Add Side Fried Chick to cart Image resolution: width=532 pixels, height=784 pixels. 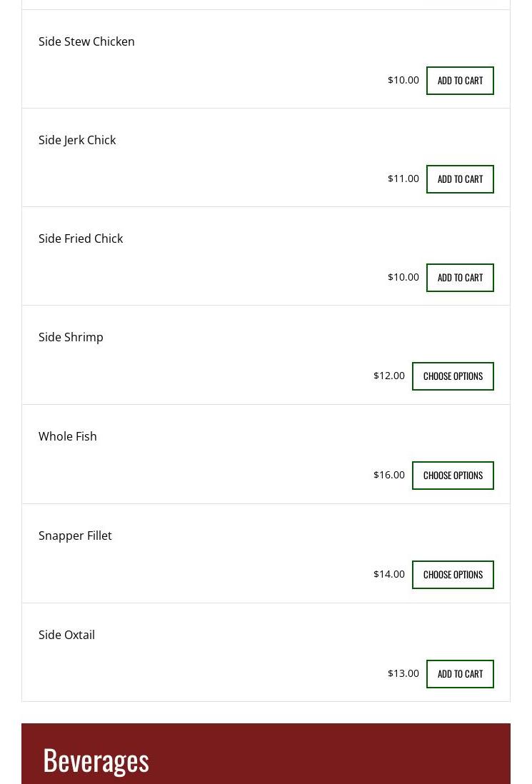pyautogui.click(x=460, y=278)
